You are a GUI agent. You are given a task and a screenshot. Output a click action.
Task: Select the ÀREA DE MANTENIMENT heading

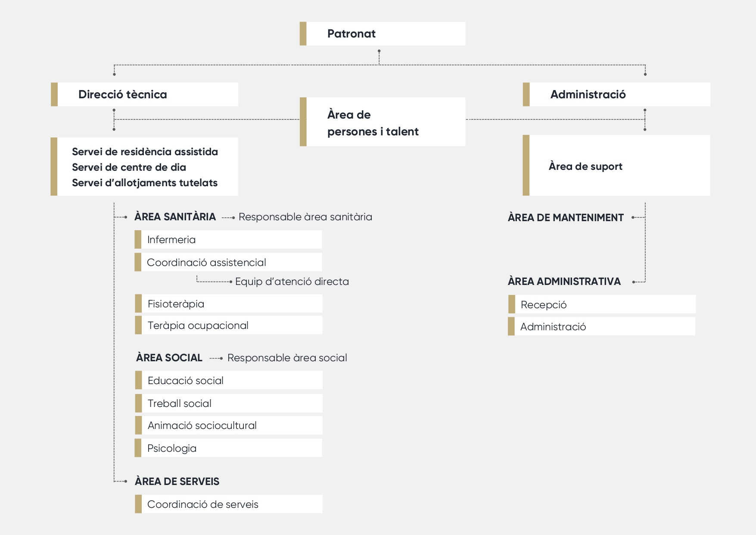coord(565,218)
